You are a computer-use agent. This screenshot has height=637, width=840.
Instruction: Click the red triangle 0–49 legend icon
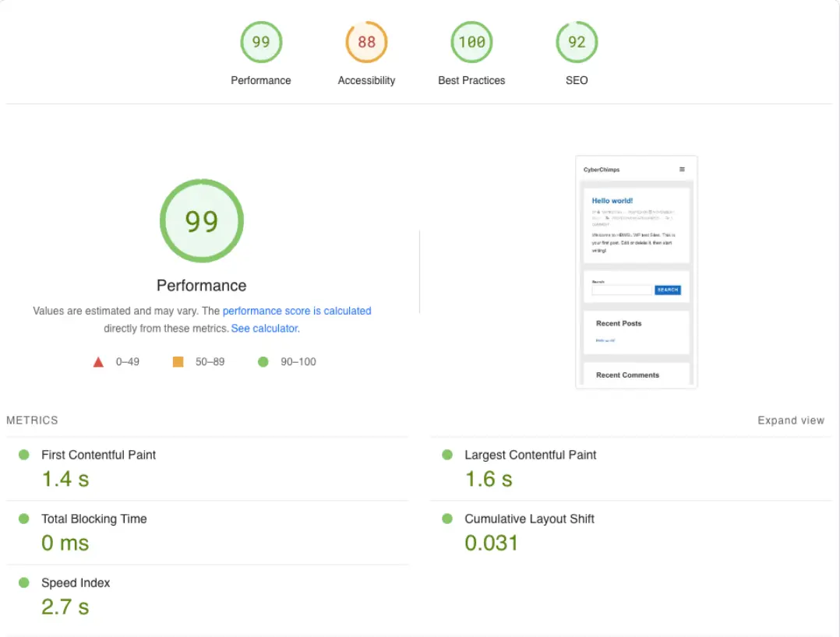coord(98,361)
